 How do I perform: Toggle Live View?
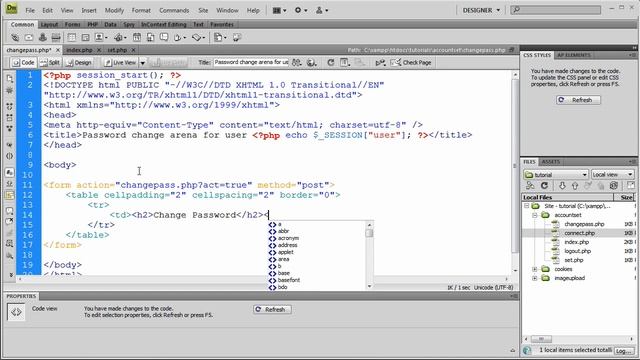(120, 62)
